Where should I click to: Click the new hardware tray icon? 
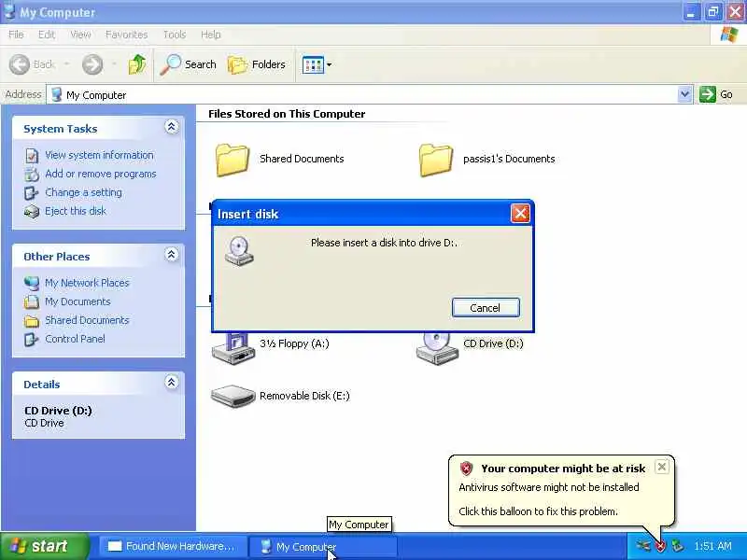[x=643, y=546]
